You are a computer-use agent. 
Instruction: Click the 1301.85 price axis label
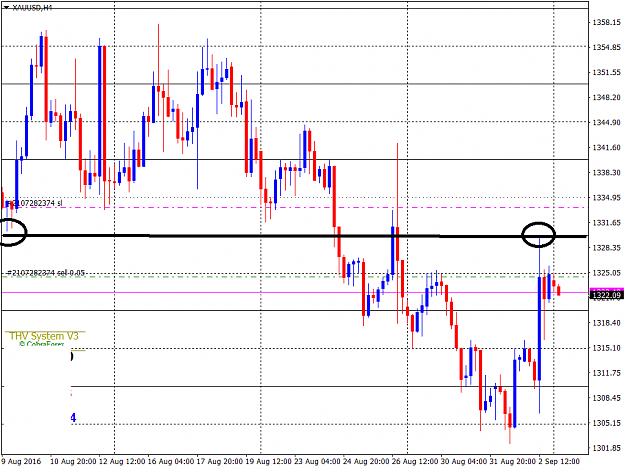click(606, 448)
